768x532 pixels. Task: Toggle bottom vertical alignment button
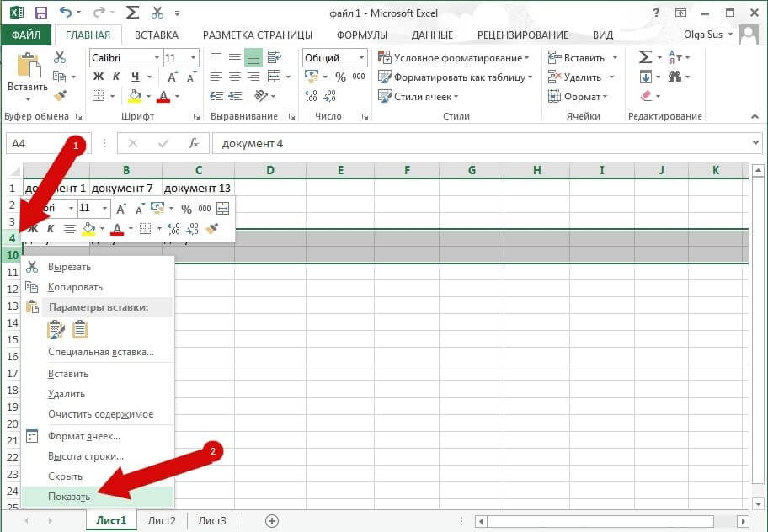[253, 58]
